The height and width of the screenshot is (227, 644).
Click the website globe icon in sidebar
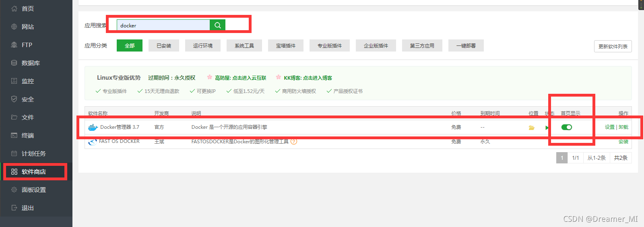coord(14,27)
